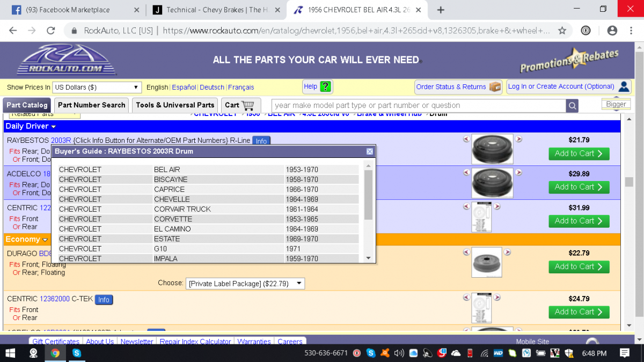Viewport: 644px width, 362px height.
Task: Click the green Help question mark icon
Action: 325,86
